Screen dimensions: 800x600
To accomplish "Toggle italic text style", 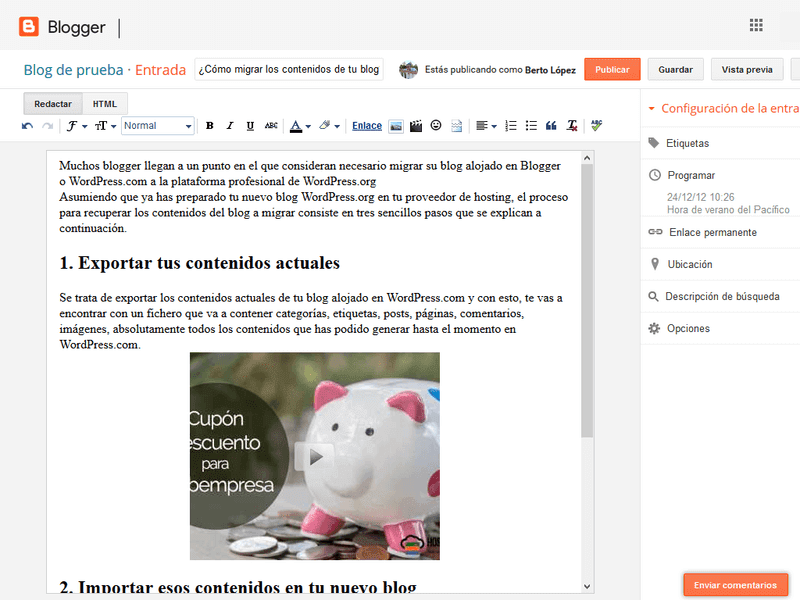I will coord(230,126).
